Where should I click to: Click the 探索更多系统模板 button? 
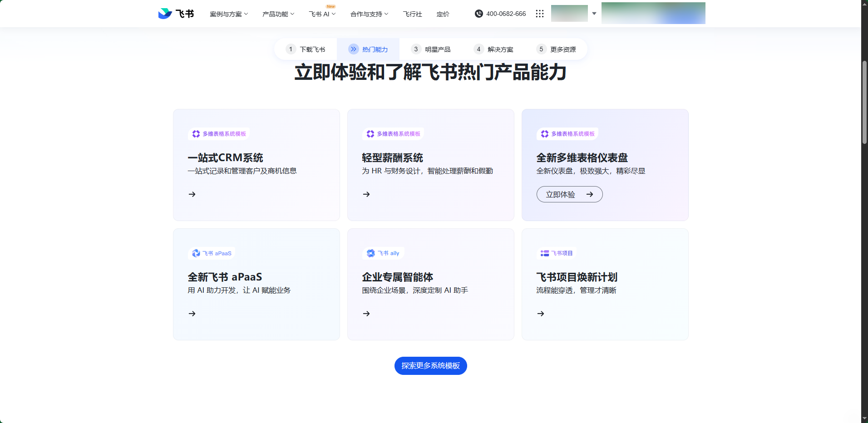click(x=430, y=366)
